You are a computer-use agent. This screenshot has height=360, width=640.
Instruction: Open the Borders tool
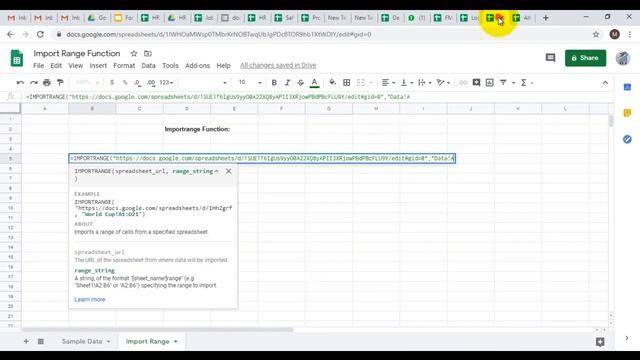click(x=347, y=82)
